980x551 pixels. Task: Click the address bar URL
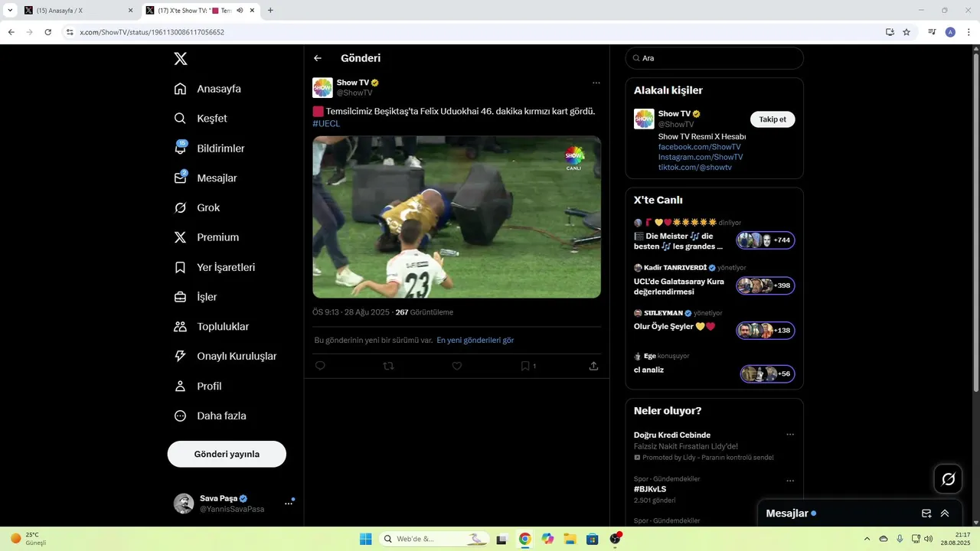tap(152, 32)
